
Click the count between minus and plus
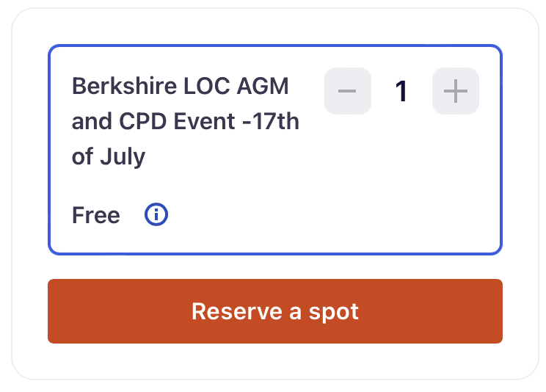point(401,91)
